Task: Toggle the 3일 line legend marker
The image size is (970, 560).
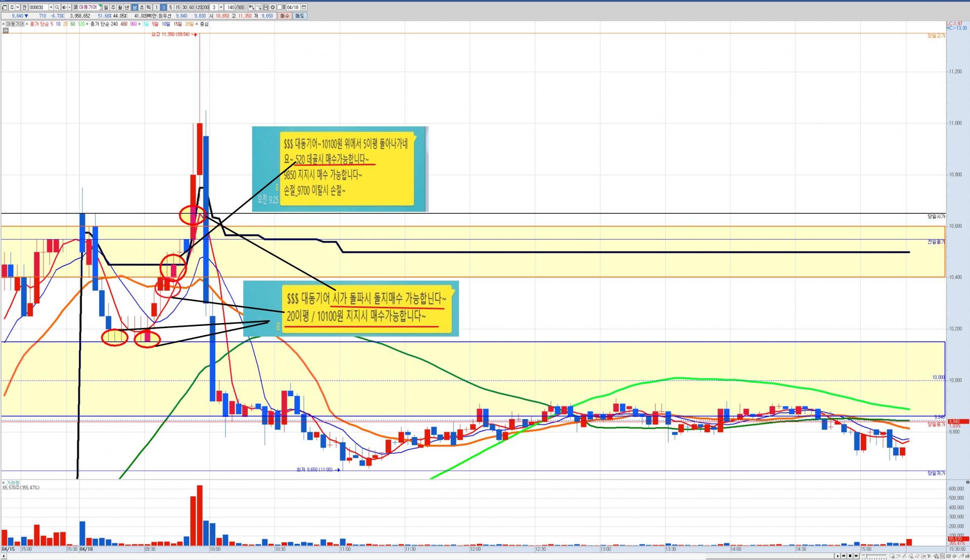Action: (x=140, y=24)
